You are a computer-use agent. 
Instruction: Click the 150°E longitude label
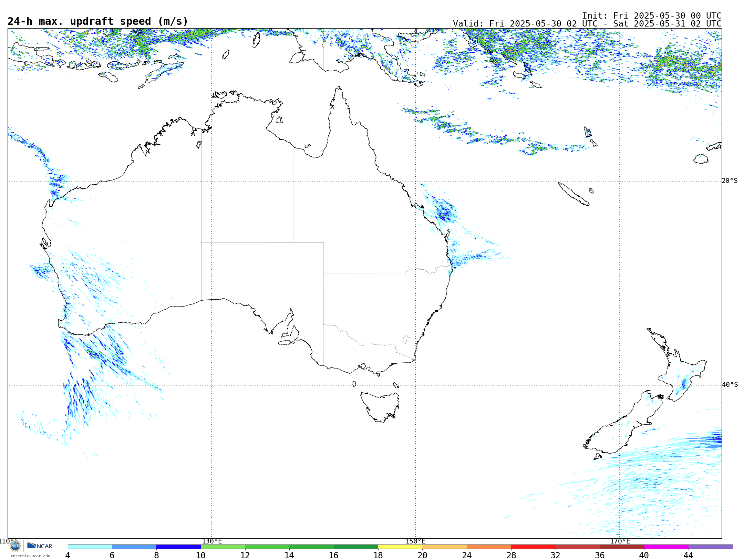(416, 541)
